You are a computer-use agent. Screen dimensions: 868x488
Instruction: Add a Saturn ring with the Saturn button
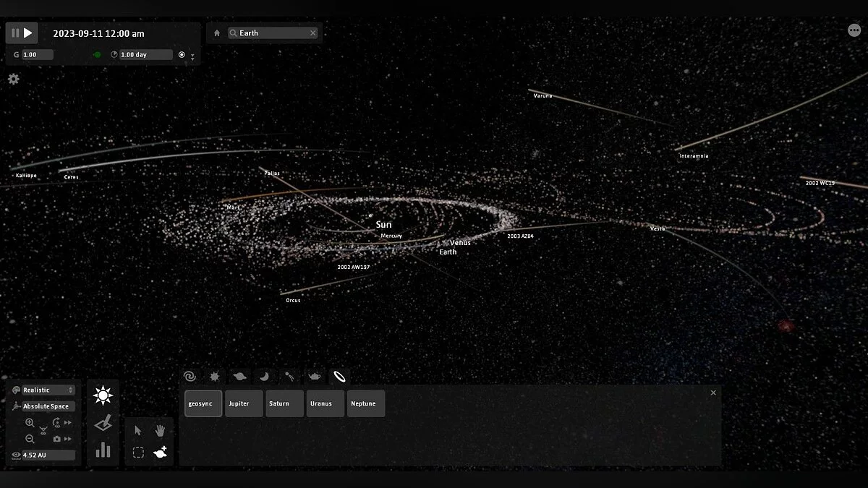pos(284,403)
